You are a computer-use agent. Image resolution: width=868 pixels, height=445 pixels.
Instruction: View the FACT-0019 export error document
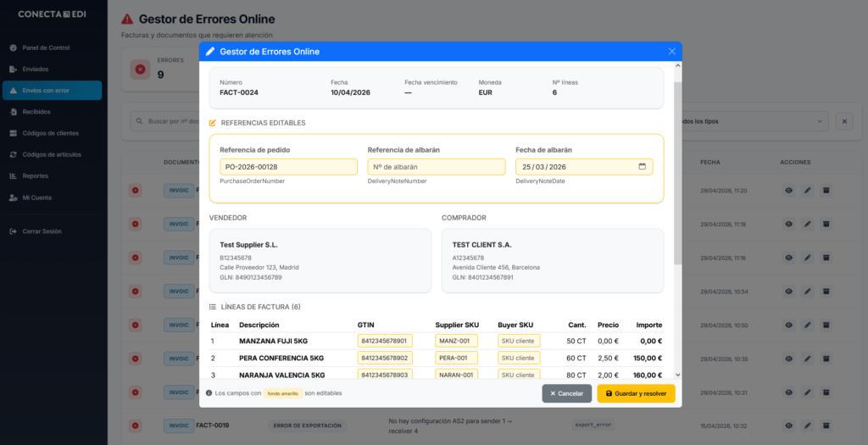789,426
